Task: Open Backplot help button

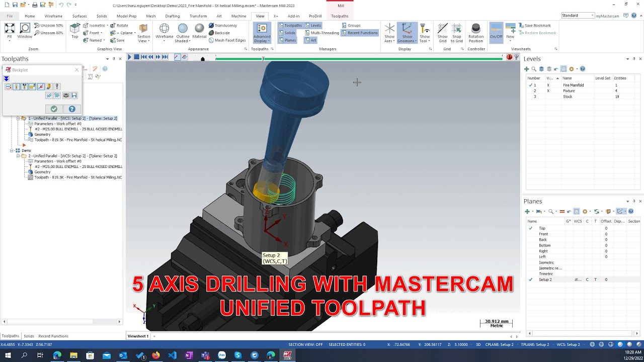Action: (x=72, y=109)
